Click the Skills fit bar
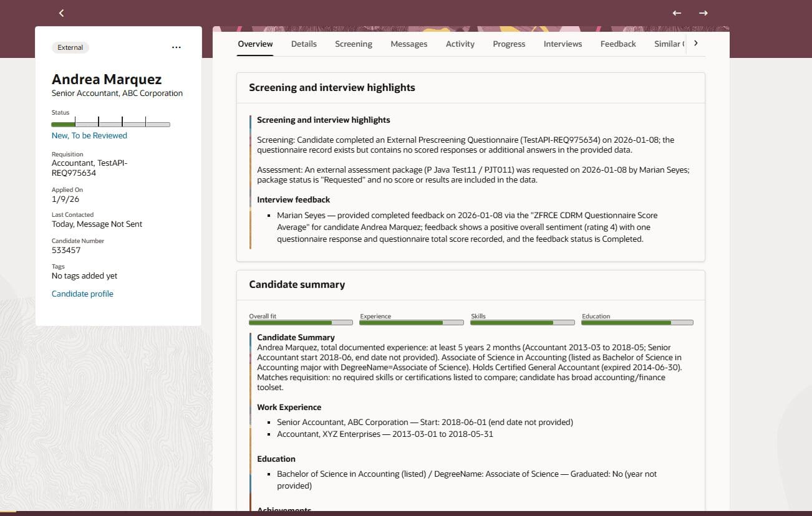The width and height of the screenshot is (812, 516). coord(523,323)
